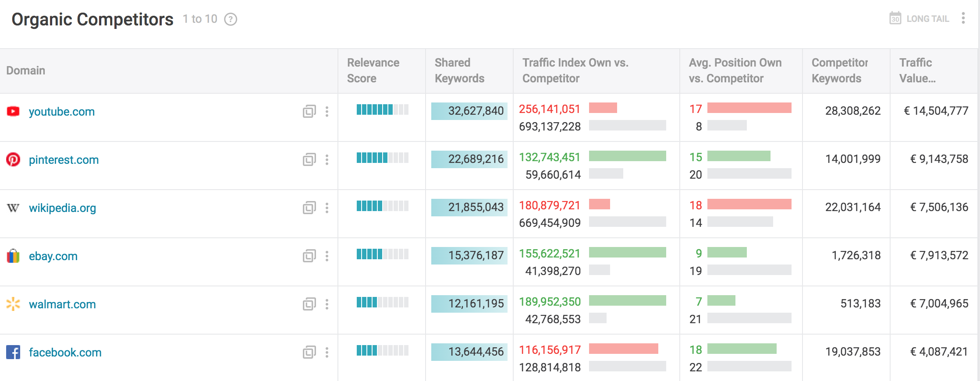
Task: Click green traffic index value 132,743,451
Action: click(x=550, y=157)
